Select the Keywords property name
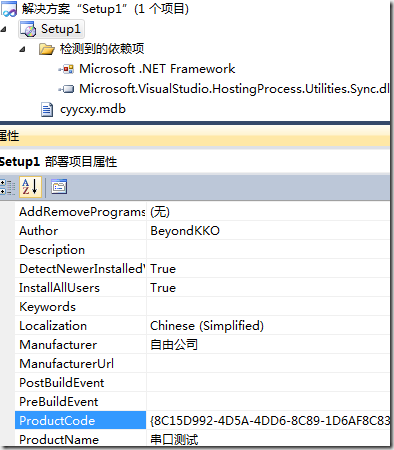This screenshot has height=450, width=394. 80,307
